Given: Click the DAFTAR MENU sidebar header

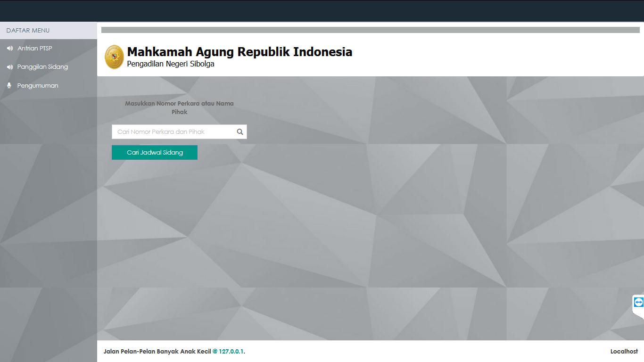Looking at the screenshot, I should 28,31.
